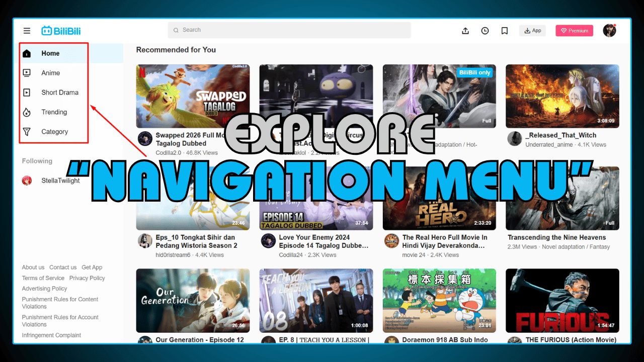644x362 pixels.
Task: Open the FURIOUS movie thumbnail
Action: click(562, 301)
